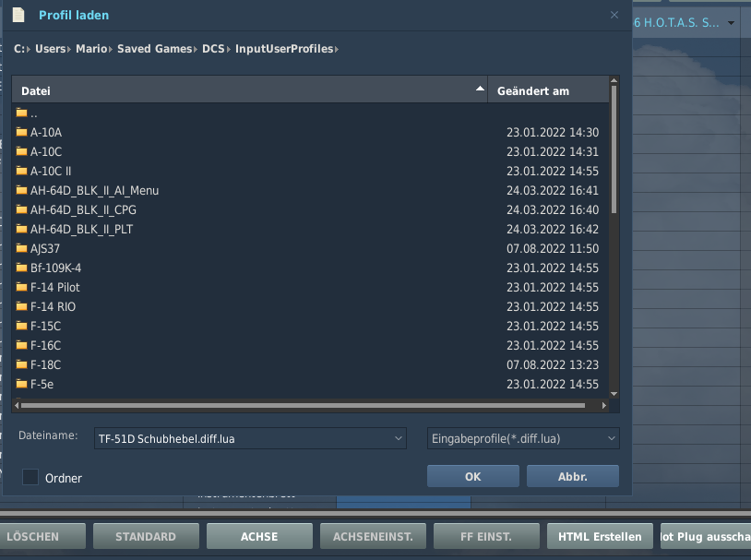This screenshot has height=560, width=751.
Task: Sort the list by Geändert am column
Action: [x=548, y=90]
